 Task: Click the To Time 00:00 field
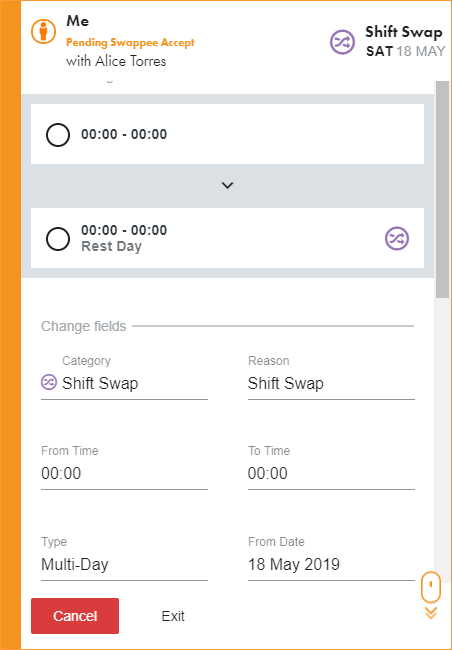pos(331,473)
